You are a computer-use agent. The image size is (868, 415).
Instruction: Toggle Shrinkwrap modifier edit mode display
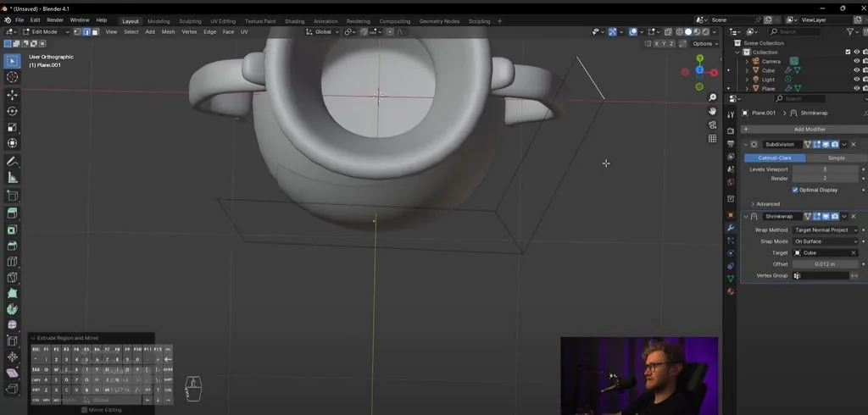click(x=816, y=216)
